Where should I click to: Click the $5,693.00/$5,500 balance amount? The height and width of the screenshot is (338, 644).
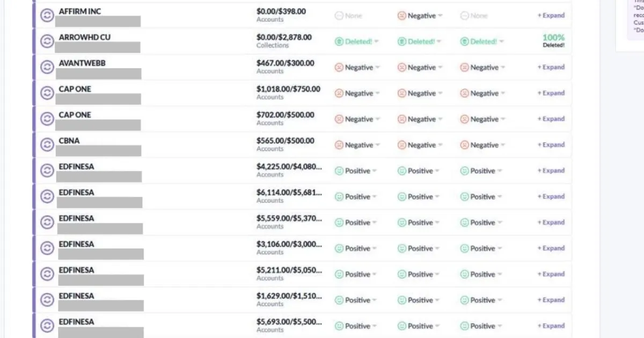(x=289, y=321)
